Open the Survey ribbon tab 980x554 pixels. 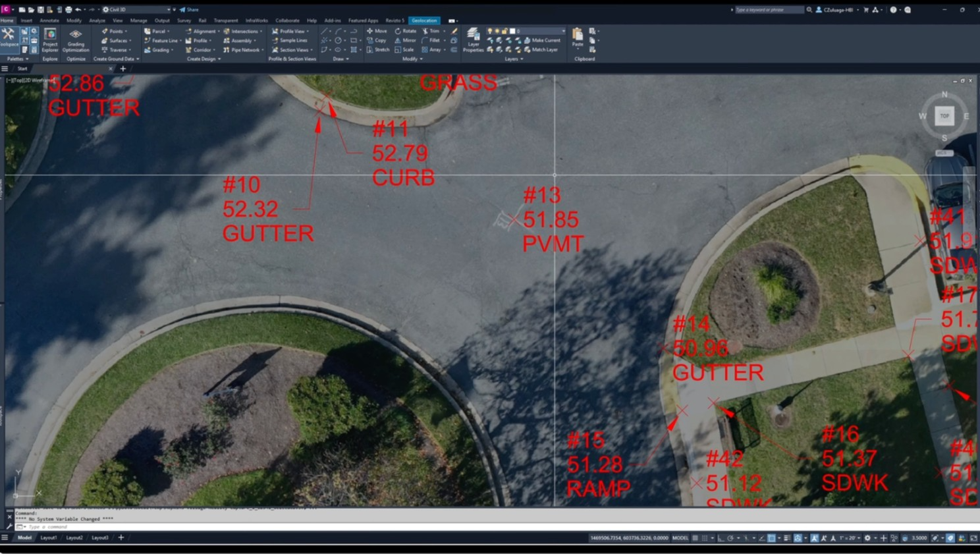point(184,20)
